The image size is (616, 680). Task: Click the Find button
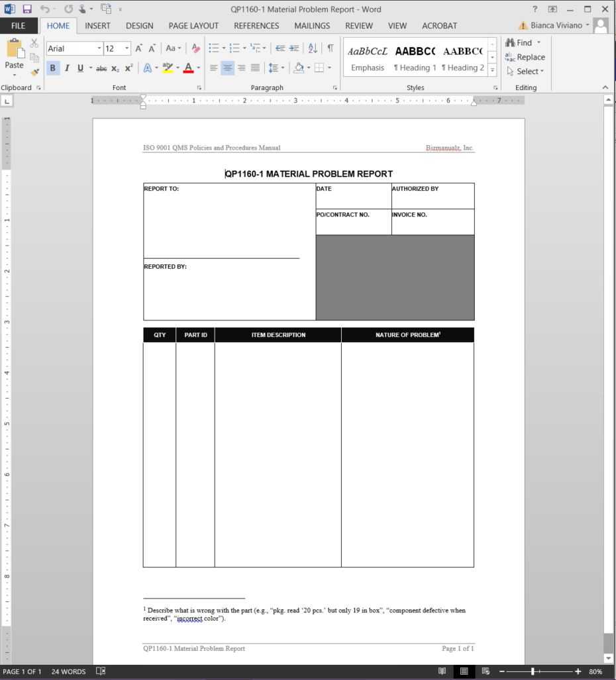[523, 42]
